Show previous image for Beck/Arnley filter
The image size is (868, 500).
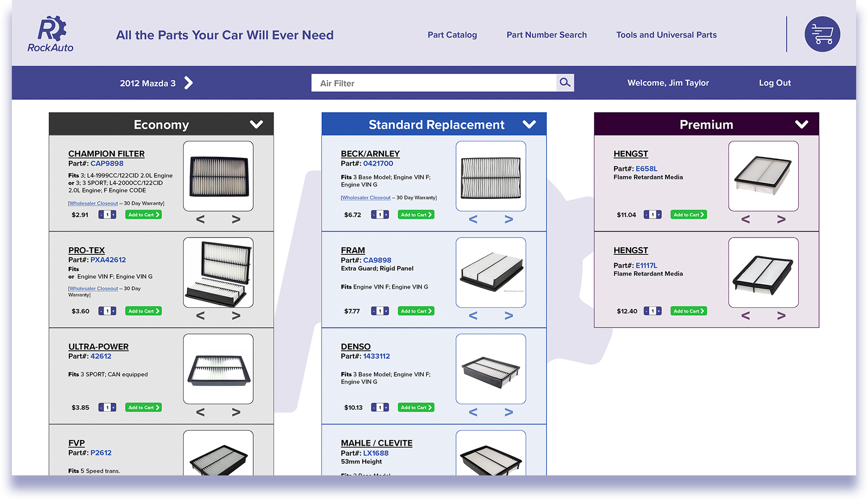pyautogui.click(x=473, y=219)
